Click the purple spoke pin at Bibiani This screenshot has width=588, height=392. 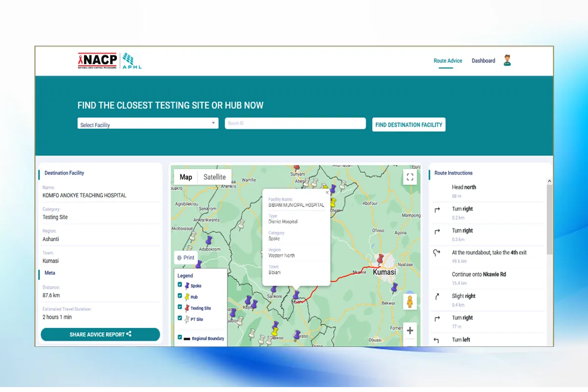296,295
